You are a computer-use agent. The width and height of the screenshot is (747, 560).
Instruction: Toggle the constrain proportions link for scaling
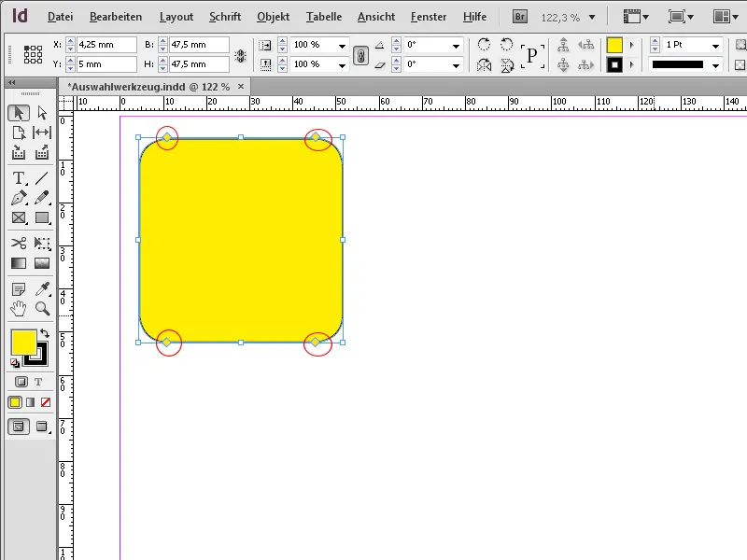(x=362, y=53)
